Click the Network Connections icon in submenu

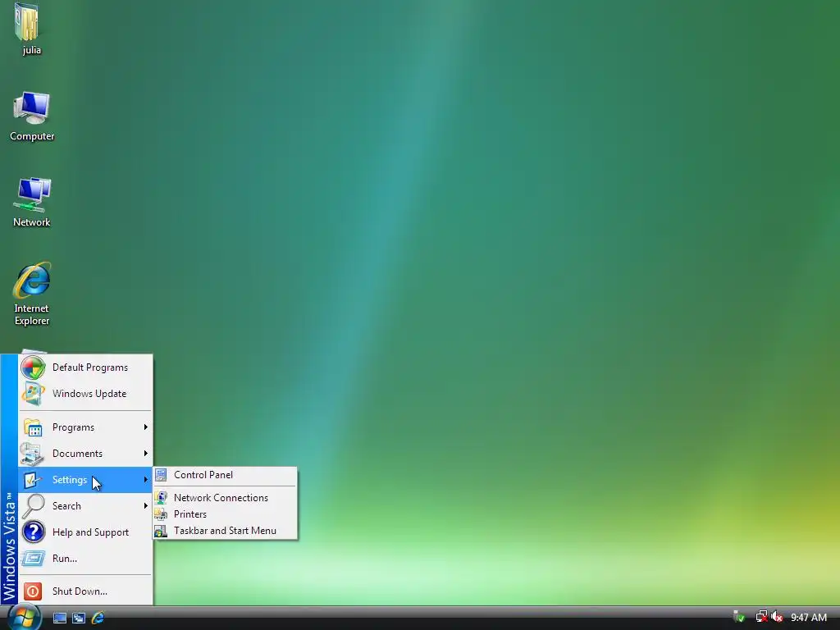pyautogui.click(x=161, y=498)
